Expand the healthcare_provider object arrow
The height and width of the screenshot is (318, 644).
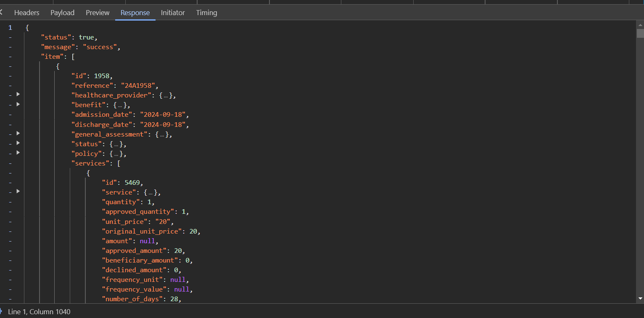tap(18, 95)
